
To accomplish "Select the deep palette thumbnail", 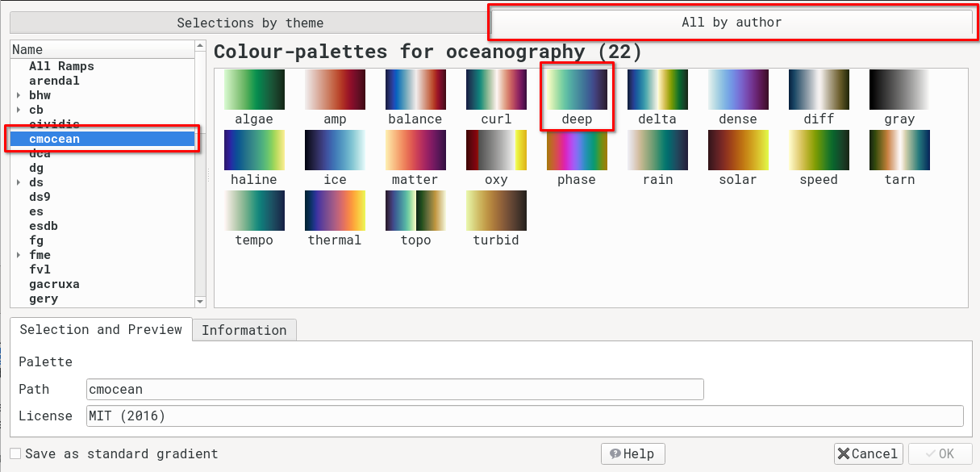I will (577, 90).
